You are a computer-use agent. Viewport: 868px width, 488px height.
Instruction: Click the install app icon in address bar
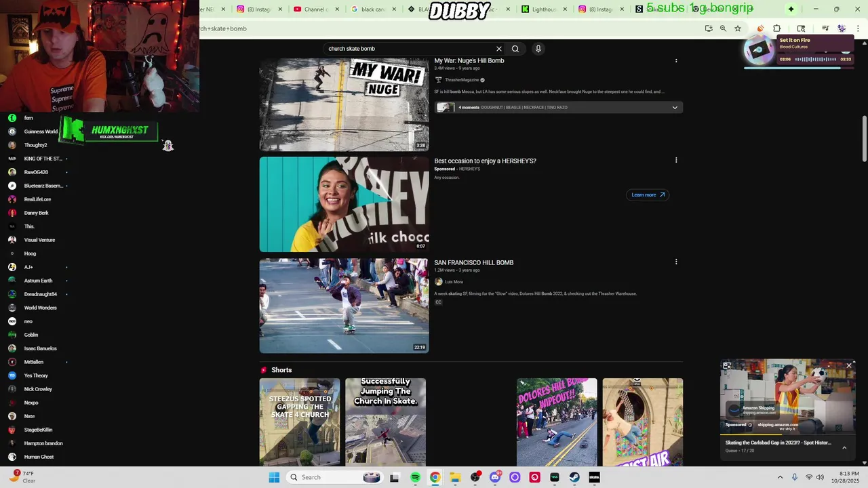pyautogui.click(x=709, y=28)
